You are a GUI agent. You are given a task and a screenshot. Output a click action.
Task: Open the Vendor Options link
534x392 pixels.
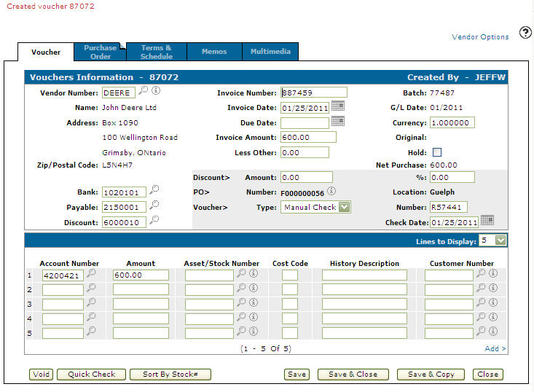[x=480, y=36]
